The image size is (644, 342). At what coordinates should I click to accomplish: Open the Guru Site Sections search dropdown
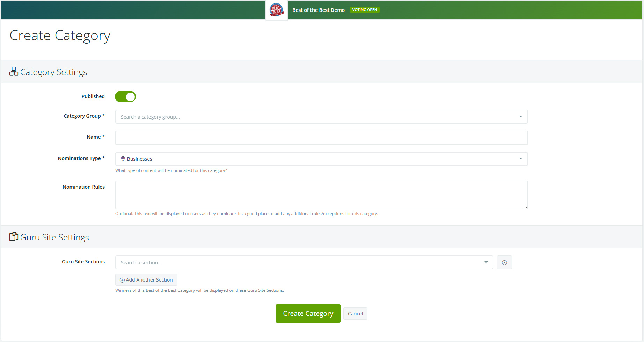tap(304, 263)
